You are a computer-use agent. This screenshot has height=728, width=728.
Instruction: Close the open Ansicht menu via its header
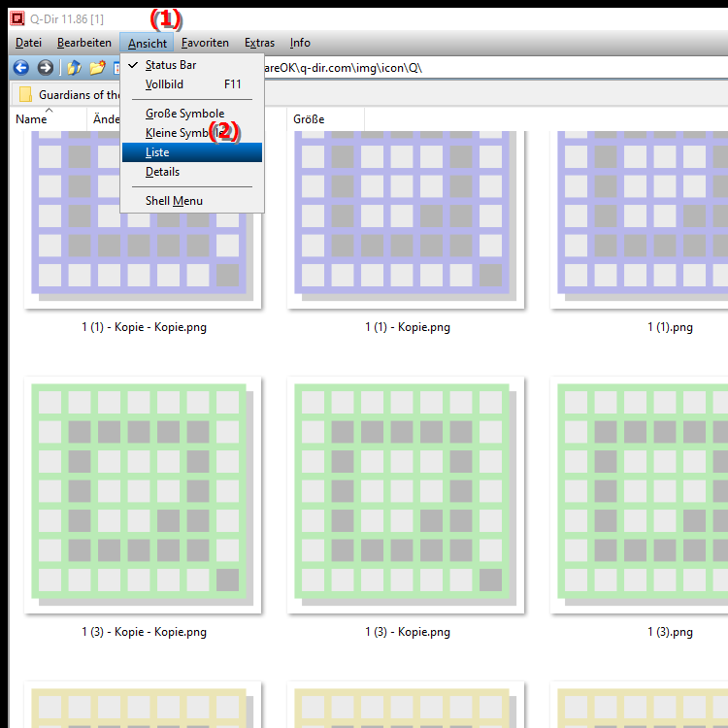(147, 43)
